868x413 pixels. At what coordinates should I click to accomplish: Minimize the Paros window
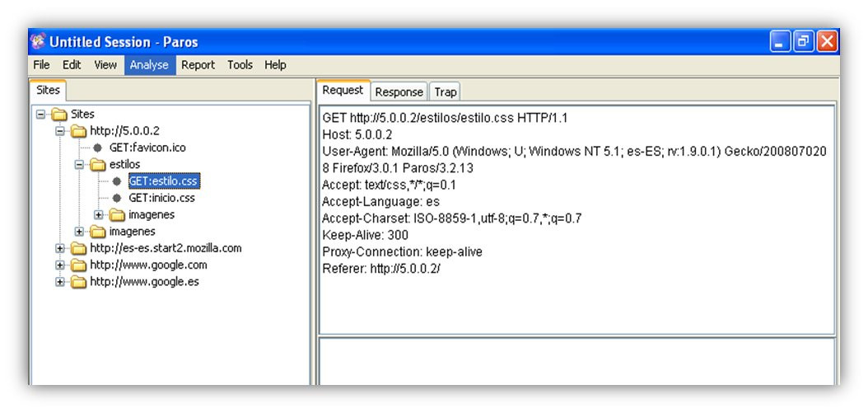[779, 42]
